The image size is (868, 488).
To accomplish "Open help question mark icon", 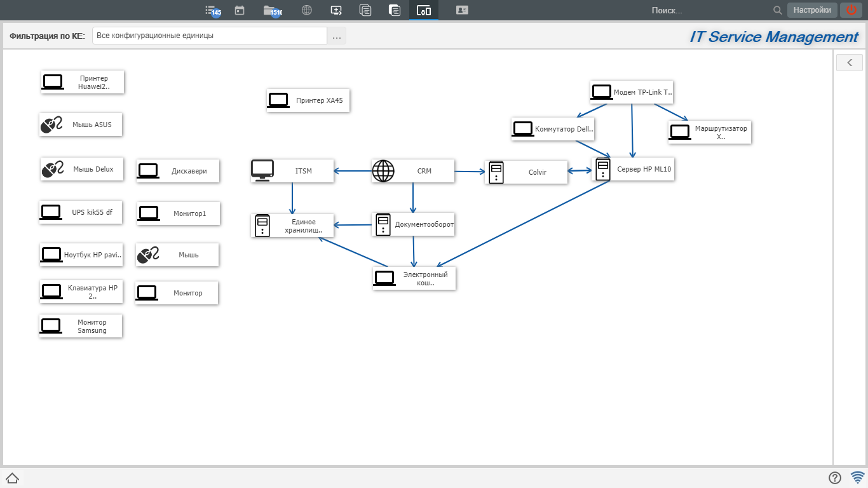I will 835,478.
